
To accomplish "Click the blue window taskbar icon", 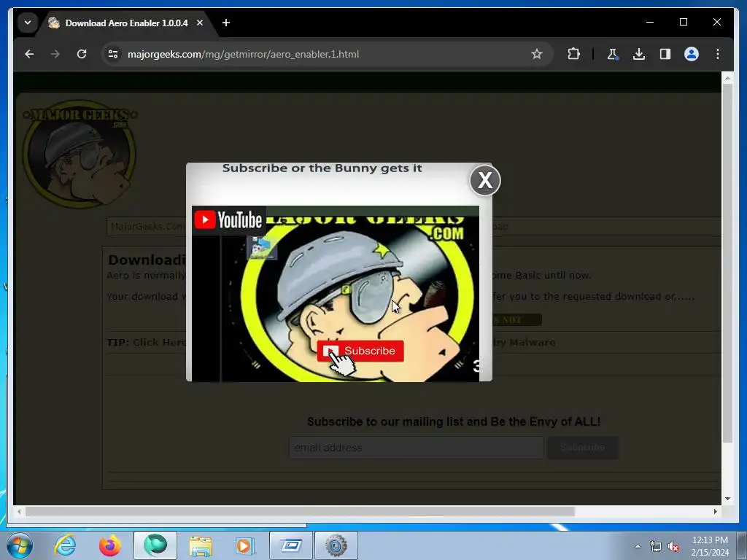I will coord(290,545).
